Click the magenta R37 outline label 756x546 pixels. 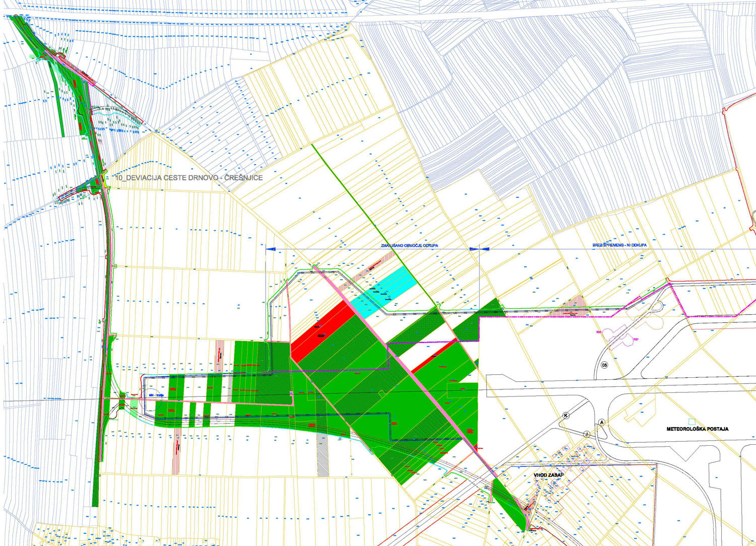[x=636, y=340]
